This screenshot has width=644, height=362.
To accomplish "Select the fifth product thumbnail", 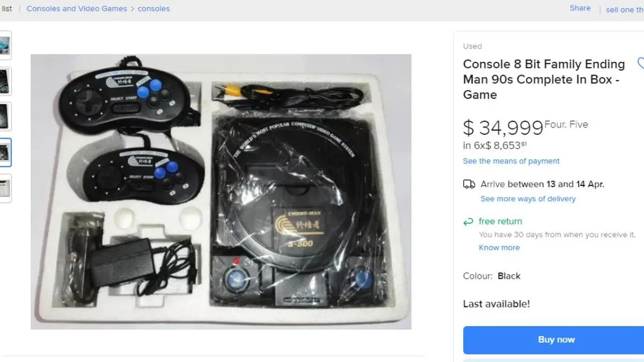I will pos(5,188).
